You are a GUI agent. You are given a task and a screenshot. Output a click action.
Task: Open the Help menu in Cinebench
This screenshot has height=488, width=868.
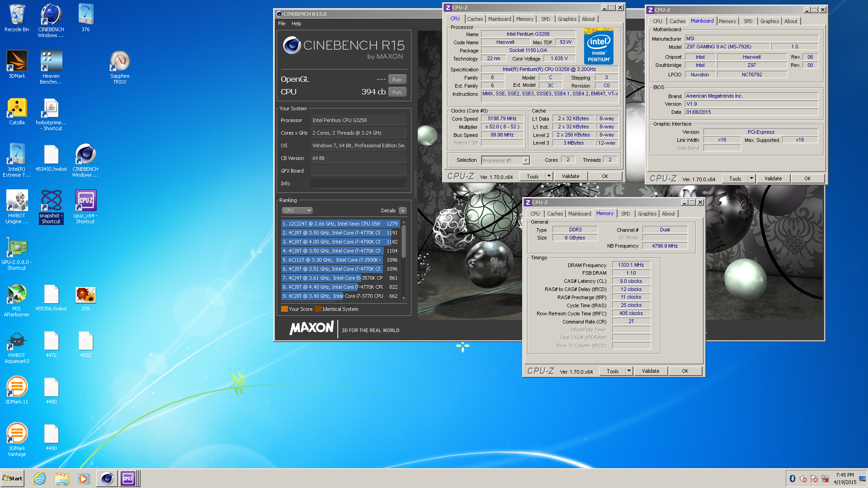pos(296,23)
